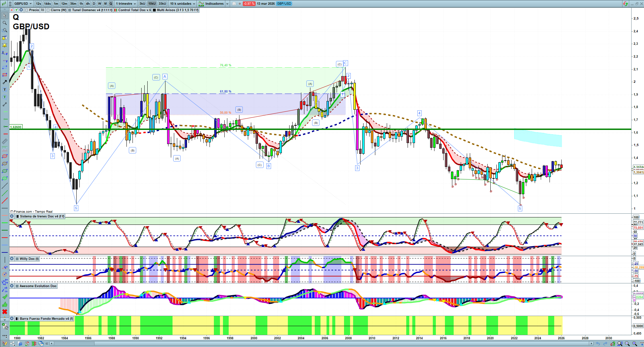Toggle the Cierre (W) checkbox
The image size is (644, 347).
click(x=48, y=10)
